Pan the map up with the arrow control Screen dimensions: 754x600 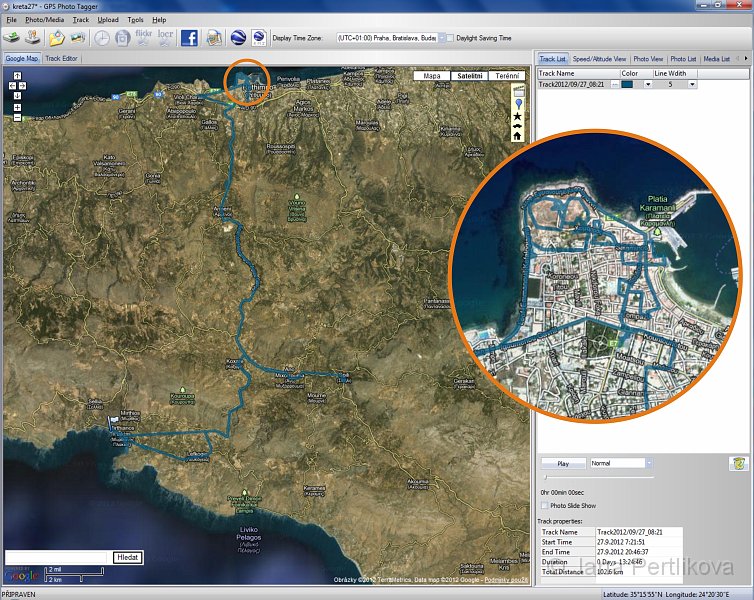17,75
